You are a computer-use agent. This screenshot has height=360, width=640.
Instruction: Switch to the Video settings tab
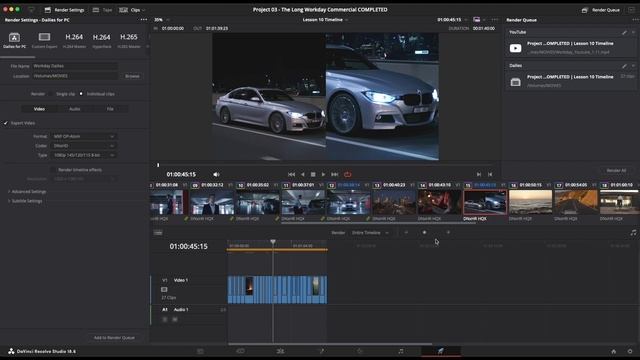[x=39, y=109]
